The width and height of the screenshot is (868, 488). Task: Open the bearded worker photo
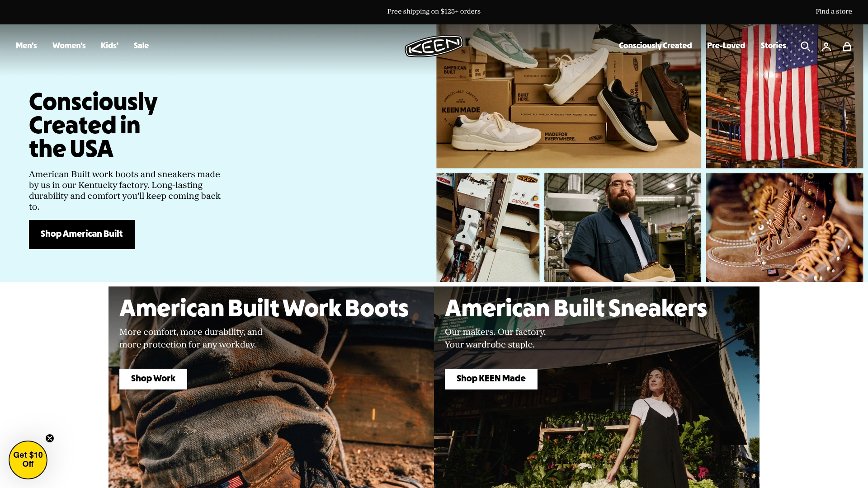click(623, 228)
